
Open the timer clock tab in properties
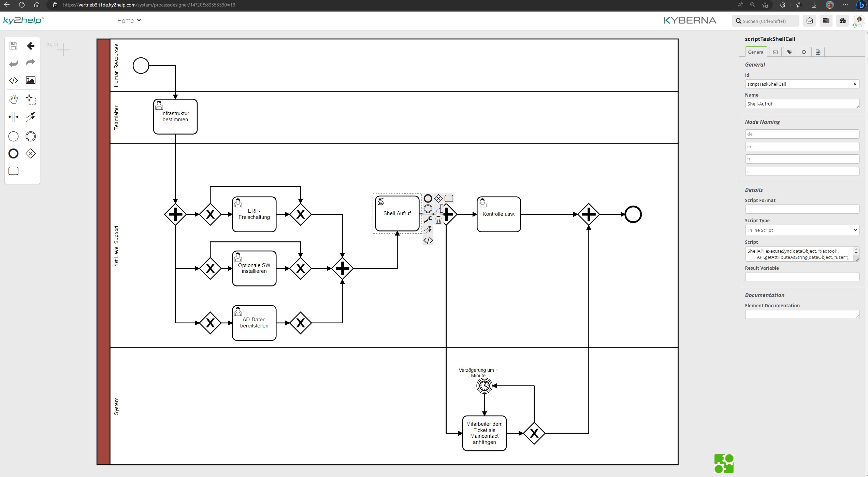804,52
